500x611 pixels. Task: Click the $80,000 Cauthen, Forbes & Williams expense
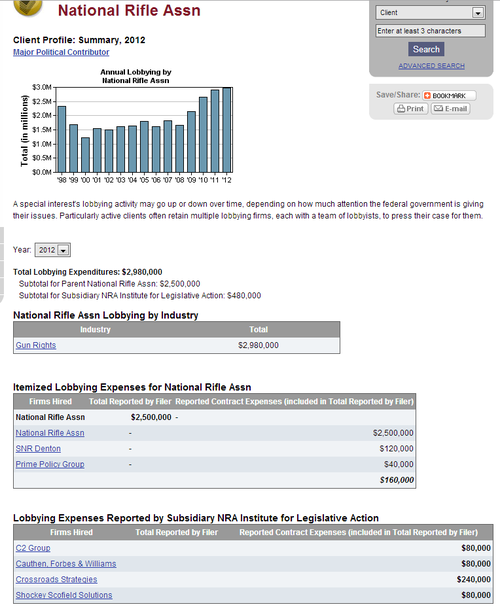[x=476, y=563]
